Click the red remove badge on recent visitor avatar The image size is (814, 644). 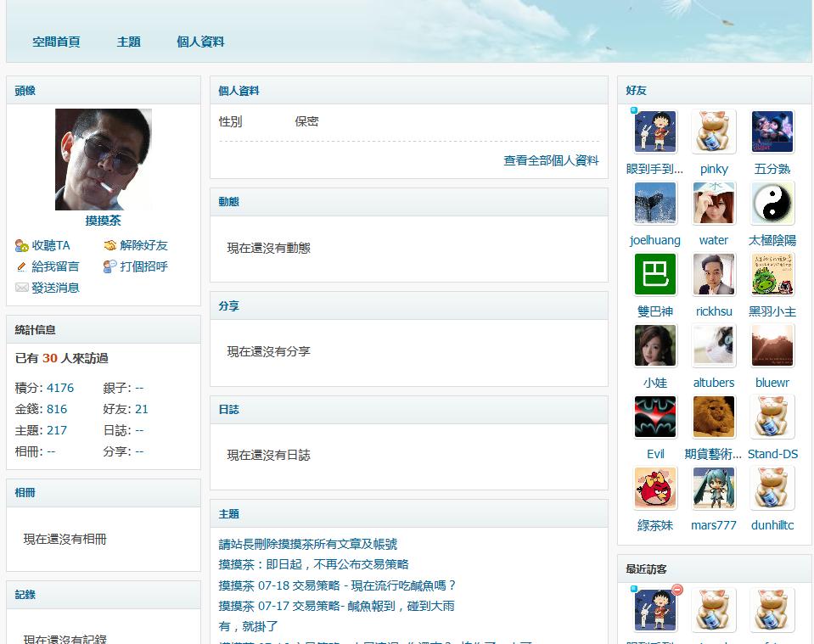point(677,590)
